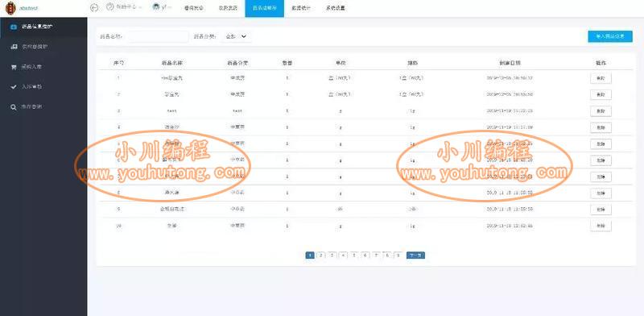
Task: Expand the 药品分类 filter dropdown
Action: pos(236,36)
